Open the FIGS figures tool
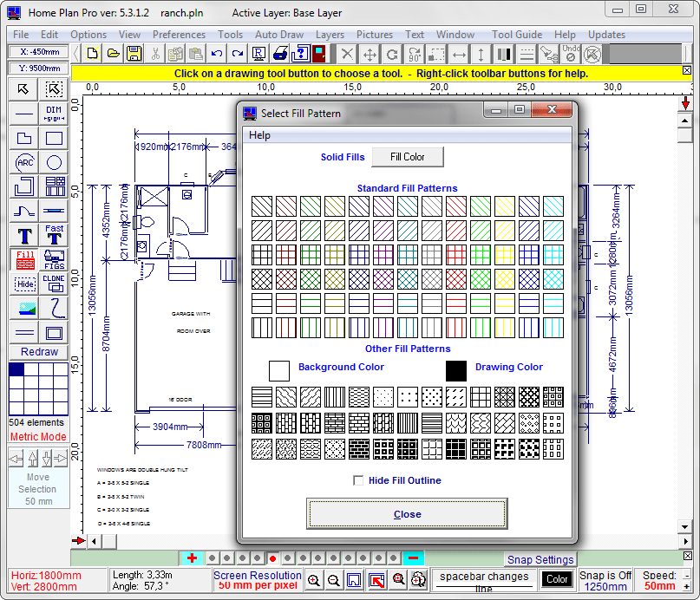This screenshot has width=700, height=600. point(54,259)
